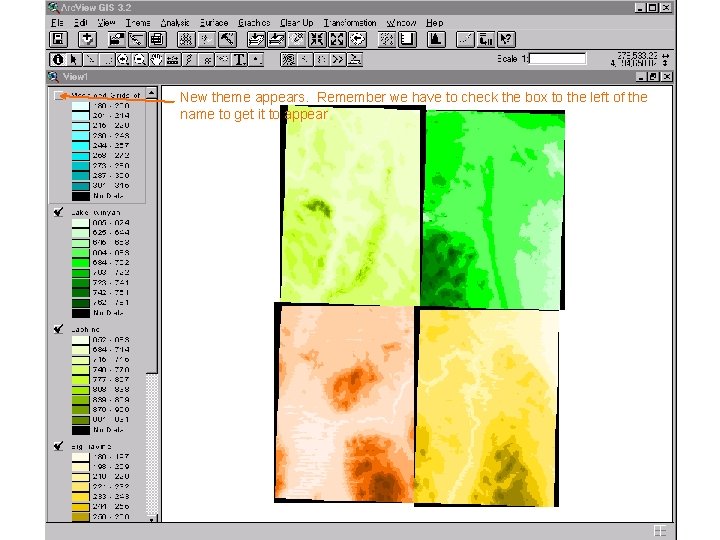Click the outward-arrows Zoom Out button
The height and width of the screenshot is (540, 720).
point(337,39)
